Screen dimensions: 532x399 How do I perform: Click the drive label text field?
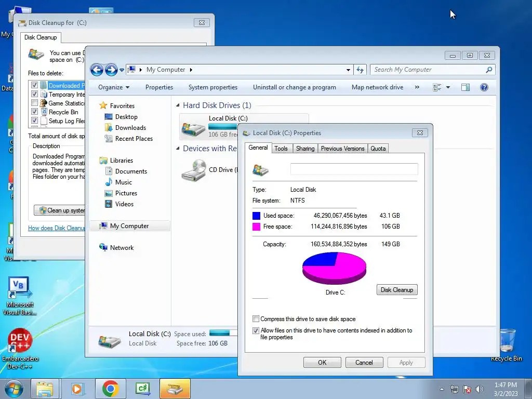354,169
